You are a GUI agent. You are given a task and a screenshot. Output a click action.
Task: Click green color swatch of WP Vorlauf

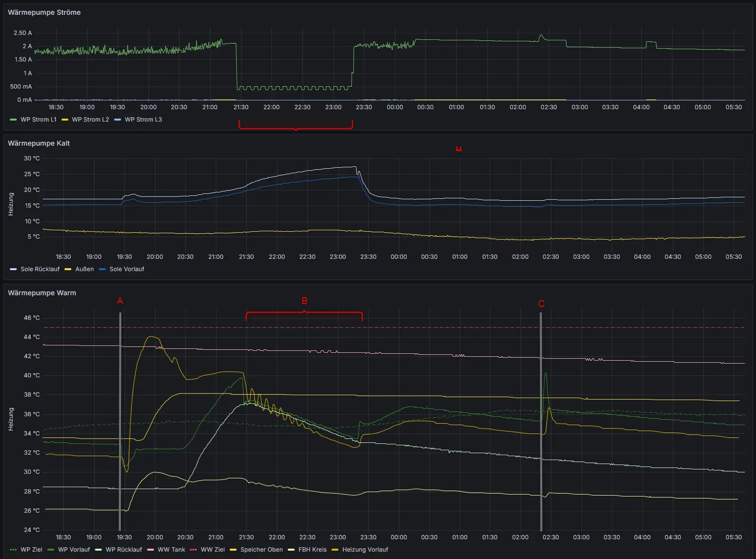coord(51,550)
